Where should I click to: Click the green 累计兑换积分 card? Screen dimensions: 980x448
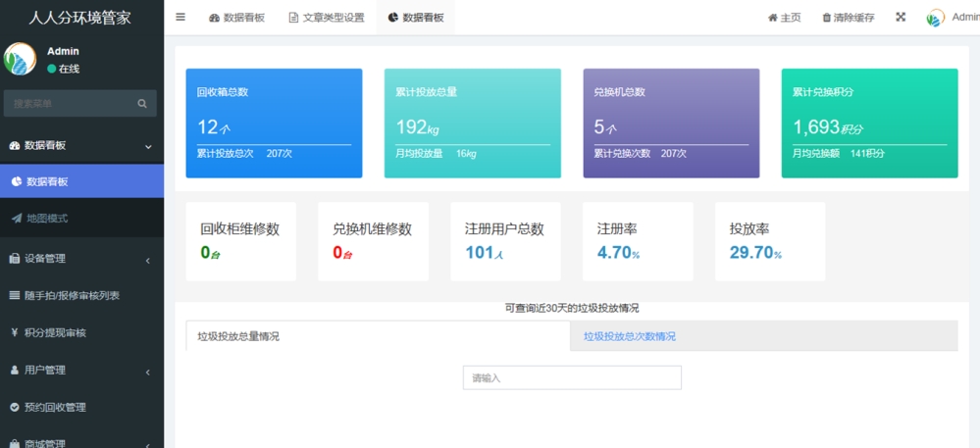[870, 124]
